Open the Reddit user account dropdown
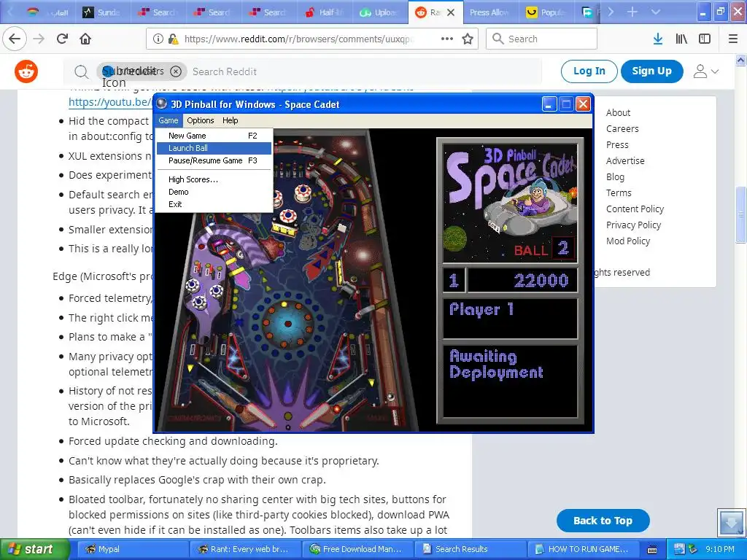The width and height of the screenshot is (747, 560). [705, 71]
